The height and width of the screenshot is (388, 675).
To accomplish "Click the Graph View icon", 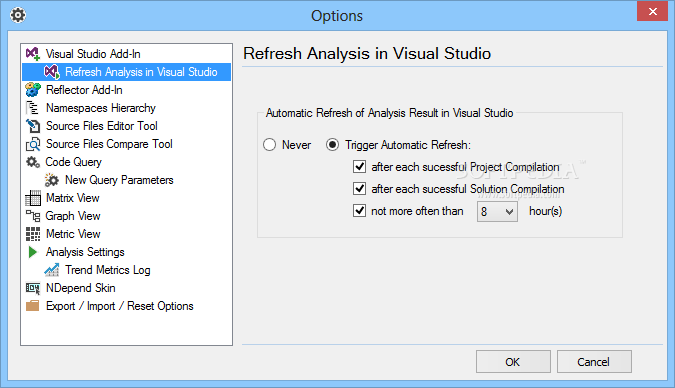I will (x=33, y=216).
